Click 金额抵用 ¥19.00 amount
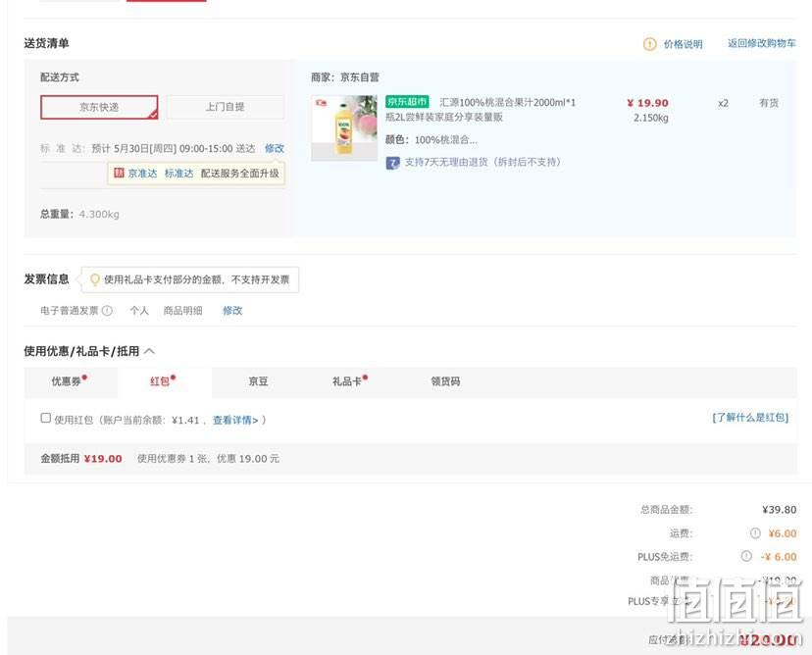Viewport: 812px width, 655px height. [x=103, y=459]
